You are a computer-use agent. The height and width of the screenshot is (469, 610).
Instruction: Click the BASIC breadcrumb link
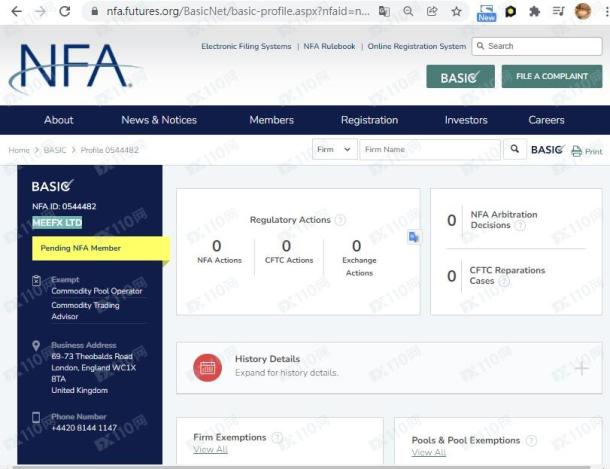(x=55, y=150)
